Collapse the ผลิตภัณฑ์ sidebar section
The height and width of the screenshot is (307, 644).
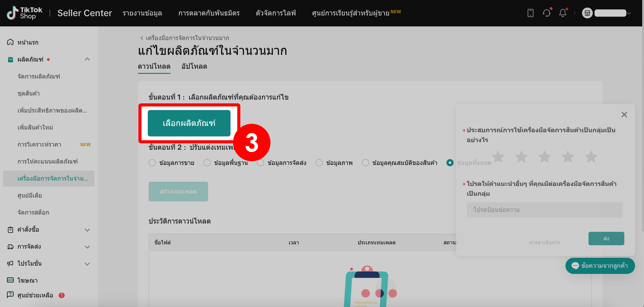pyautogui.click(x=87, y=59)
